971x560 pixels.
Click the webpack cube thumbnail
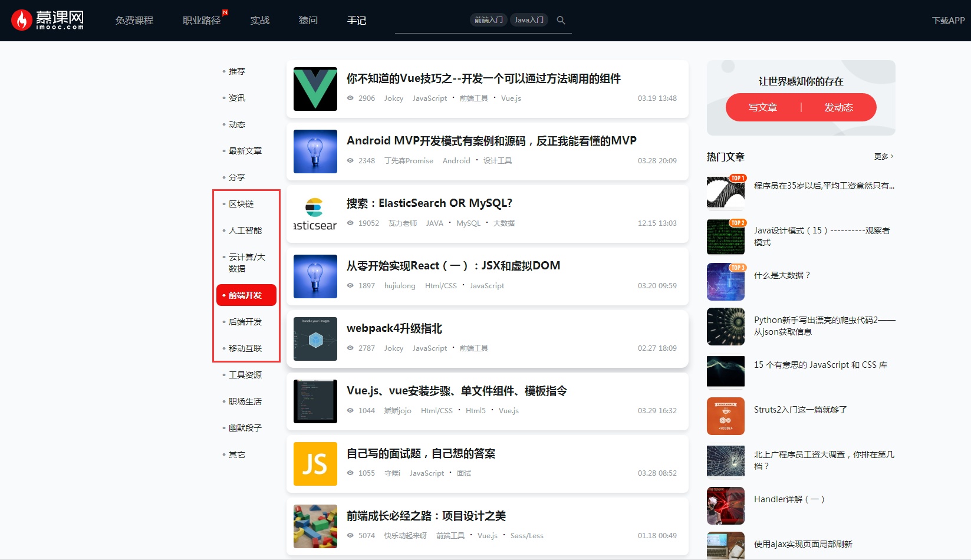pyautogui.click(x=315, y=339)
